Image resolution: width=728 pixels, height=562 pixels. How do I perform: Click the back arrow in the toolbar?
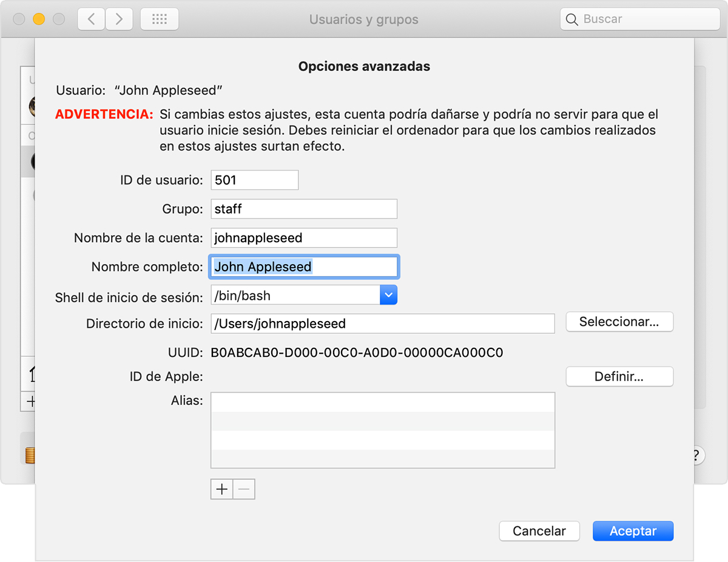pyautogui.click(x=91, y=19)
